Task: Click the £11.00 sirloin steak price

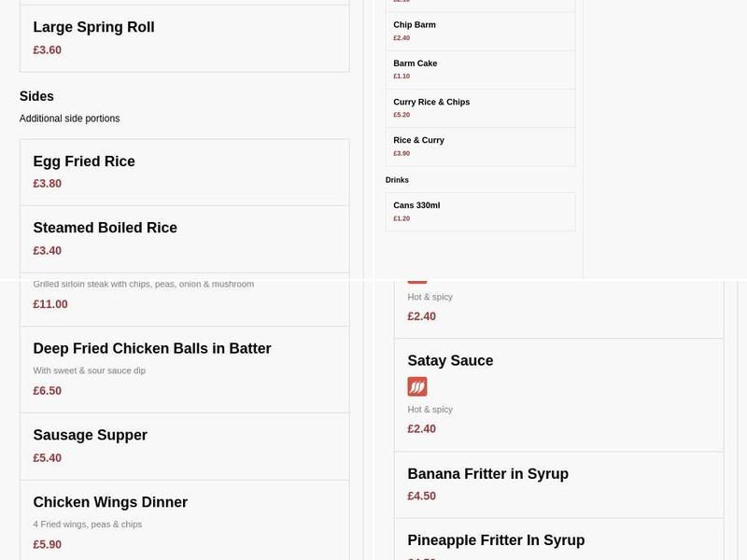Action: pos(49,303)
